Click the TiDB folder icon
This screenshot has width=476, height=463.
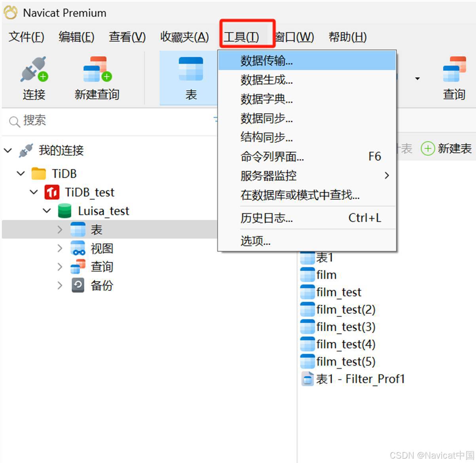click(38, 173)
